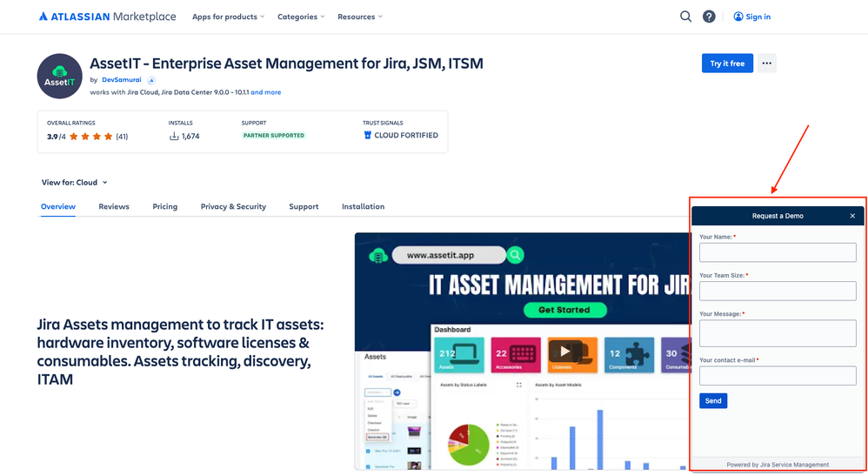Click the installs download icon
This screenshot has width=868, height=476.
[174, 137]
